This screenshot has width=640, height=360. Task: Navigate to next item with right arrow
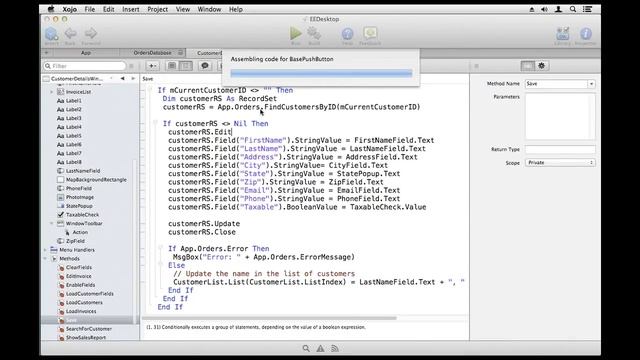[133, 78]
